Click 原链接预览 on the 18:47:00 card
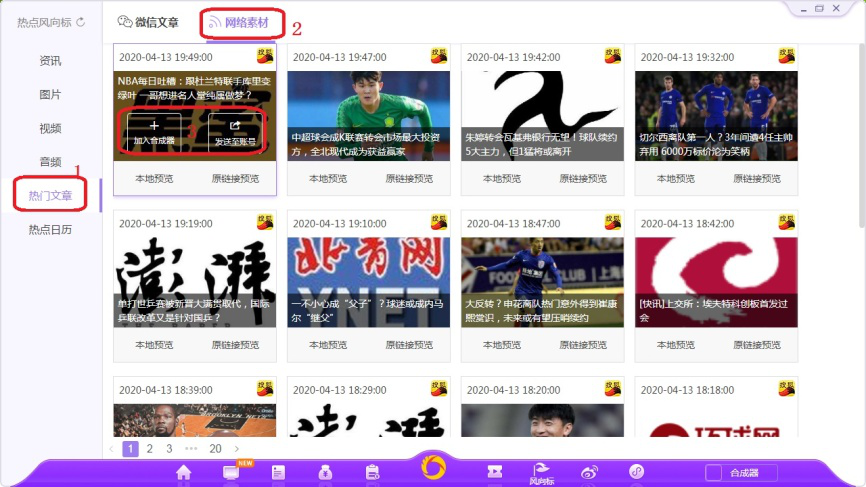Viewport: 866px width, 487px height. click(583, 345)
